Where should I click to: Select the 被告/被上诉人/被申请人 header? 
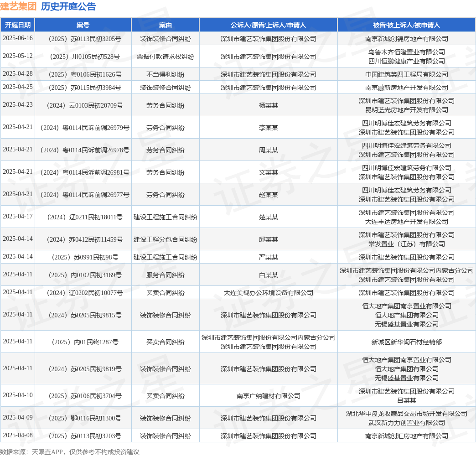pyautogui.click(x=407, y=25)
